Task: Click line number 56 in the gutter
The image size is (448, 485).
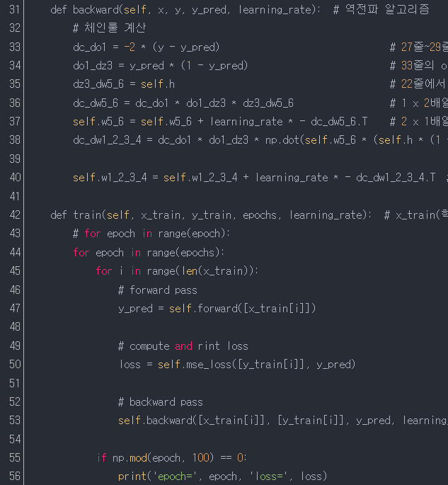Action: (15, 476)
